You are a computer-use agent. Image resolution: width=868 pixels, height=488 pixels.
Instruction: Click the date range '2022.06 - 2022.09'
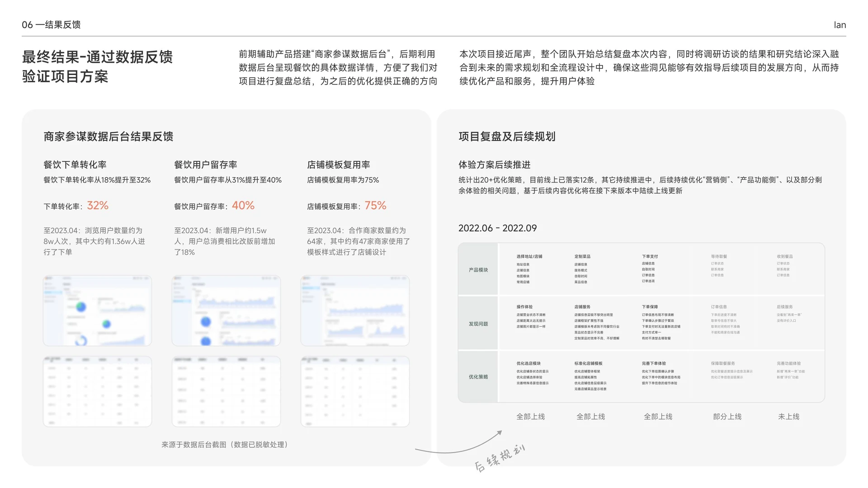point(498,228)
